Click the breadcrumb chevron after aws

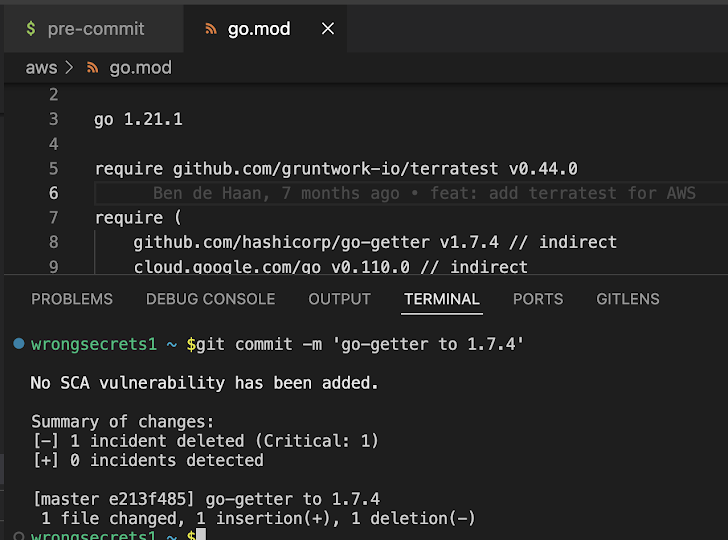pyautogui.click(x=68, y=68)
